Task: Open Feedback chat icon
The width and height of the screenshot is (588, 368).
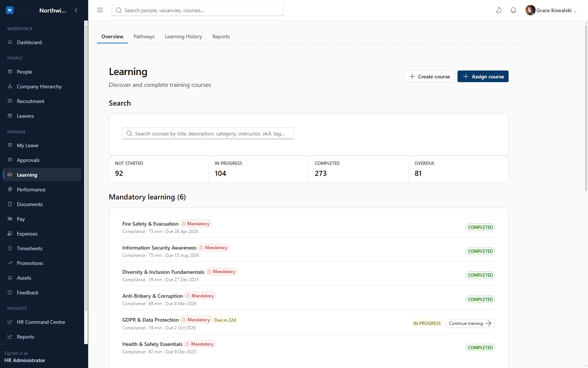Action: [10, 293]
